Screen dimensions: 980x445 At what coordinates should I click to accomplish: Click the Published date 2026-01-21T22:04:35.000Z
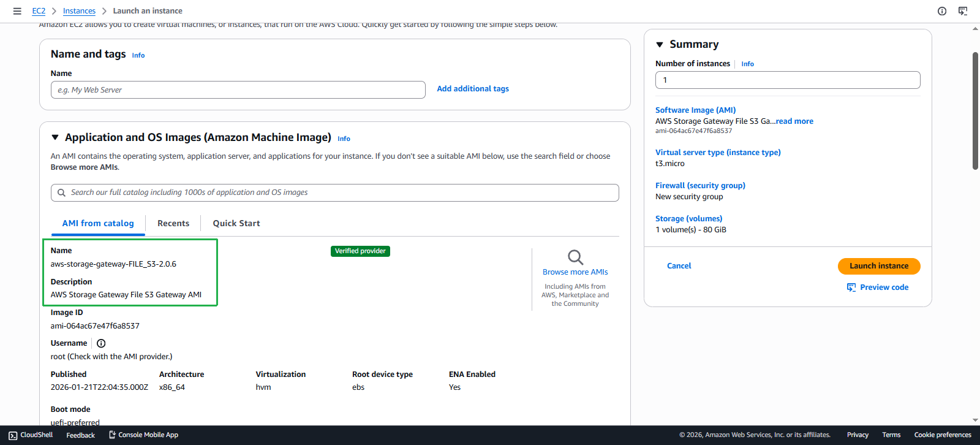point(99,387)
